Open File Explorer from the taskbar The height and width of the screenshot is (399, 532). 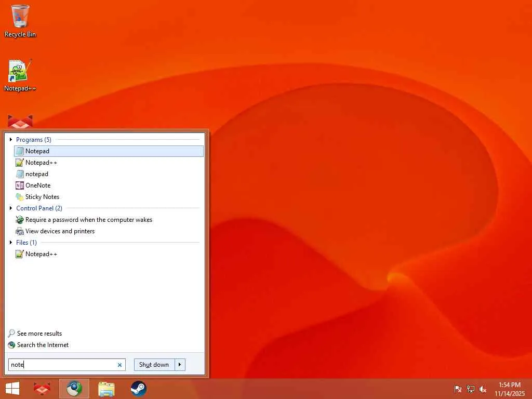pyautogui.click(x=106, y=389)
